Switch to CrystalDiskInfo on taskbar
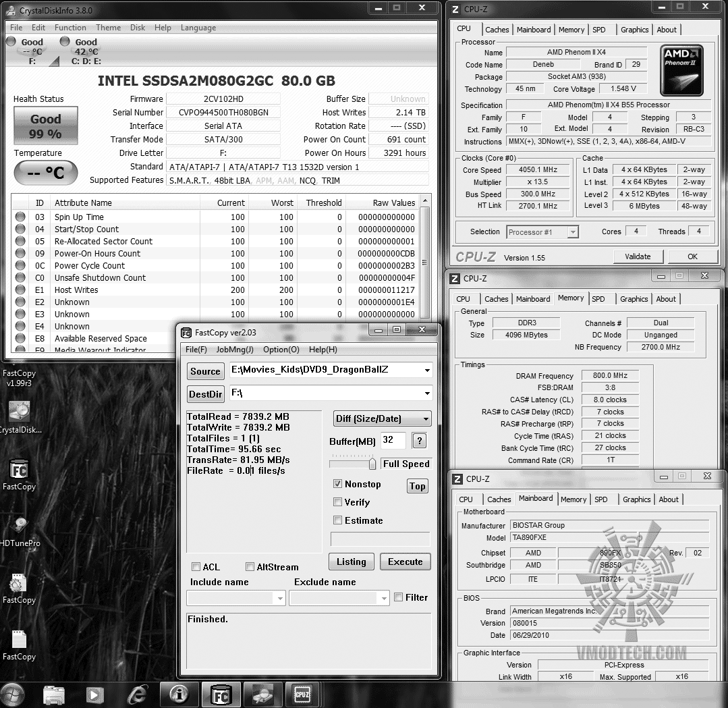 click(262, 695)
